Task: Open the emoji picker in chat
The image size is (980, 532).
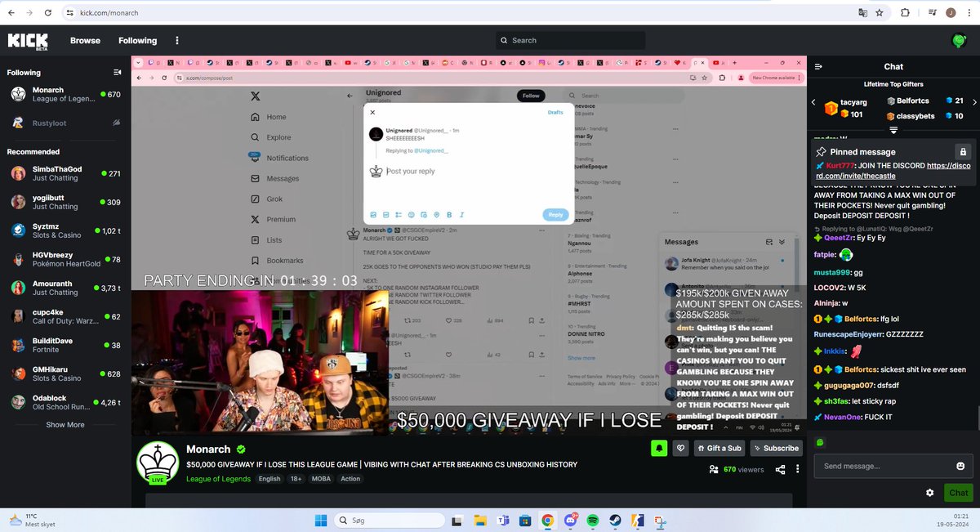Action: coord(960,466)
